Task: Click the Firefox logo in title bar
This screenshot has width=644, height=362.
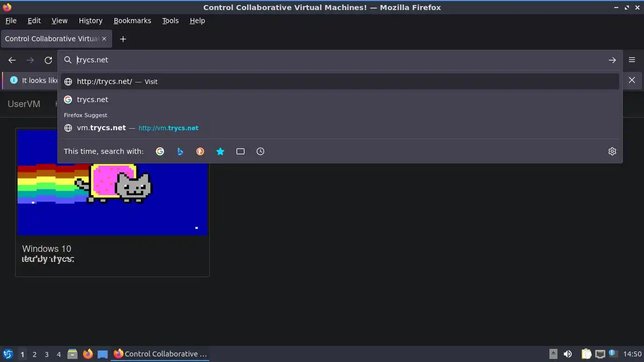Action: point(7,8)
